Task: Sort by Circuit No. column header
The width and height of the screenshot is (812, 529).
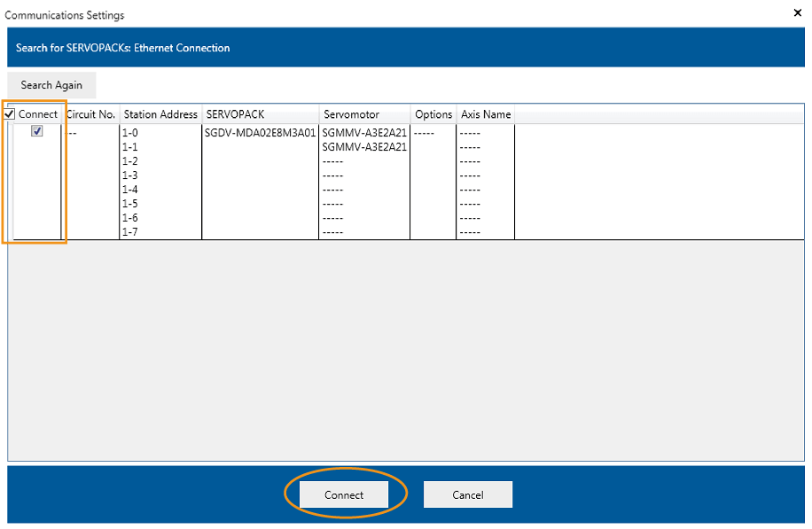Action: pyautogui.click(x=90, y=114)
